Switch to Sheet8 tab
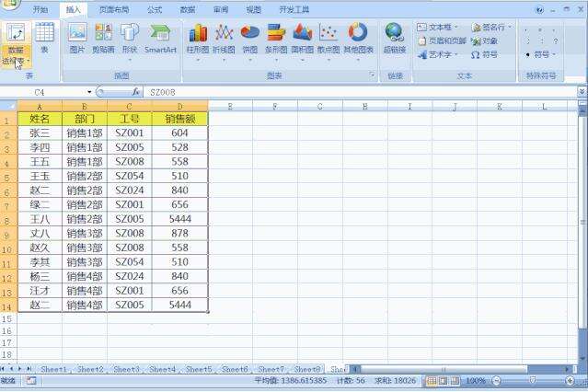The width and height of the screenshot is (588, 392). tap(307, 369)
